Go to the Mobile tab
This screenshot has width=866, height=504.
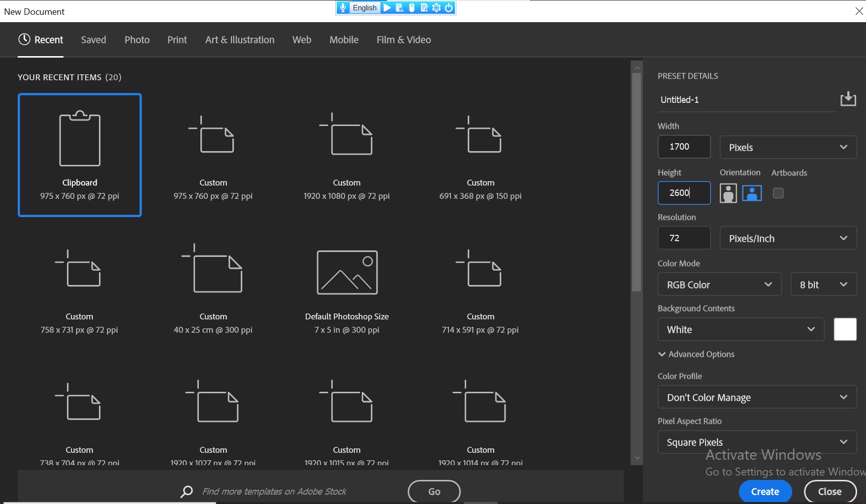[x=344, y=40]
